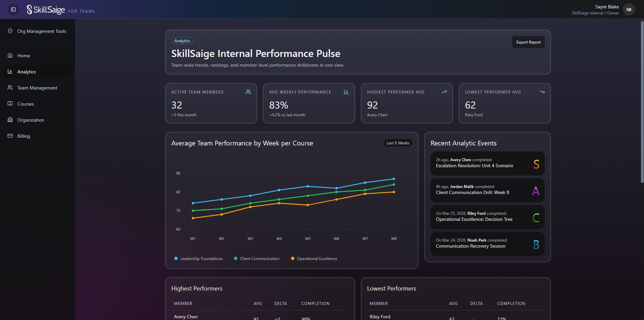Viewport: 644px width, 320px height.
Task: Click the Analytics badge above the title
Action: [182, 40]
